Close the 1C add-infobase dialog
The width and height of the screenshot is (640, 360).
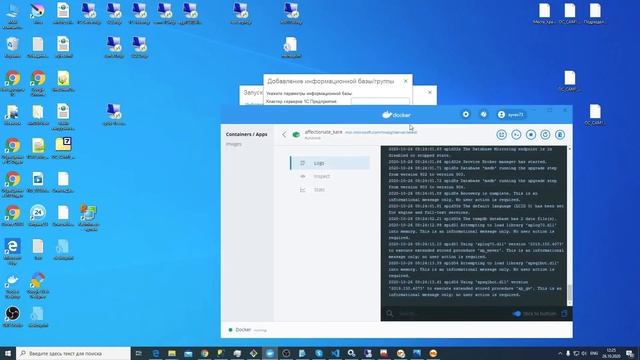(x=406, y=81)
